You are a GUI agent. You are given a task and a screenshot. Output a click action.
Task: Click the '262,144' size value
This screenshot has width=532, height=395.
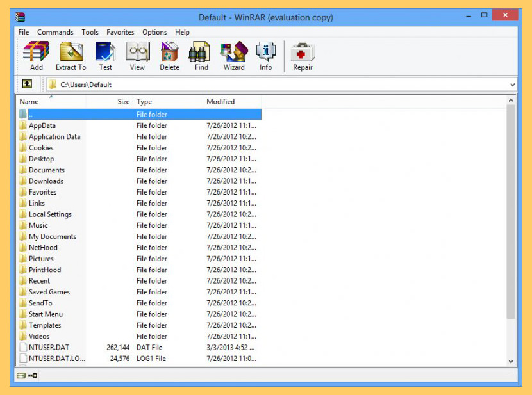click(x=118, y=347)
